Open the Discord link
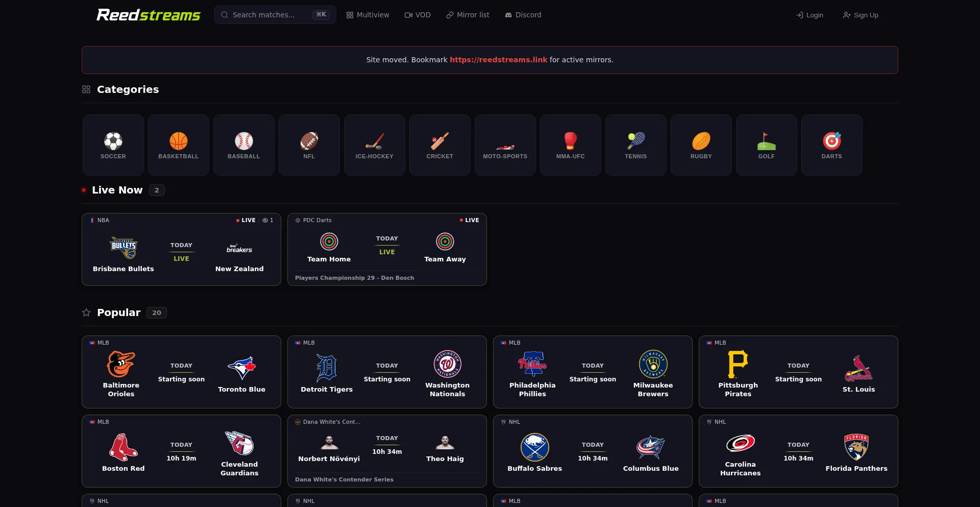Screen dimensions: 980x507 click(x=523, y=15)
